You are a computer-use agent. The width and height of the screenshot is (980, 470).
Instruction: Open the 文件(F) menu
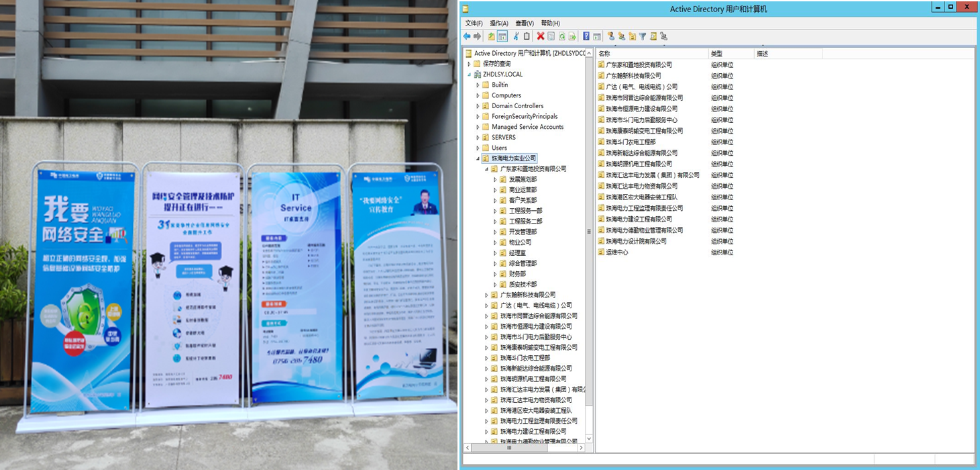tap(474, 23)
